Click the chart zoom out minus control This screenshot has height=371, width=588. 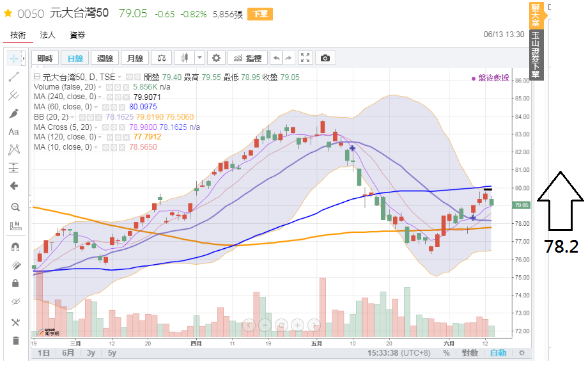pyautogui.click(x=265, y=325)
